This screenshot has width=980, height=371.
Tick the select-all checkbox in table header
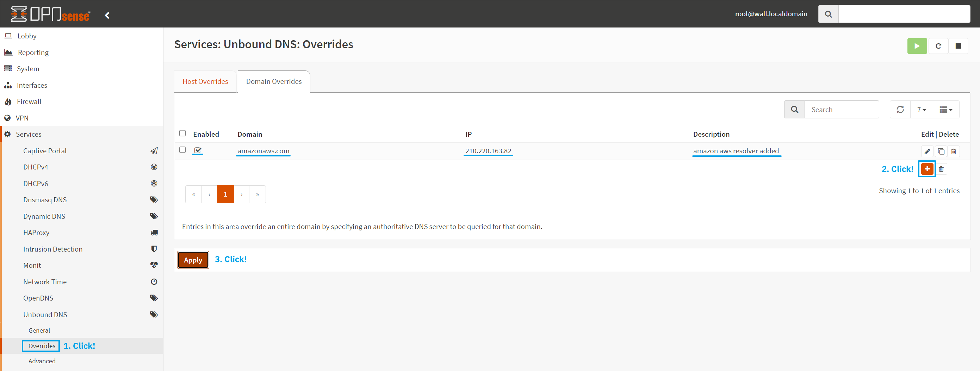[x=182, y=133]
